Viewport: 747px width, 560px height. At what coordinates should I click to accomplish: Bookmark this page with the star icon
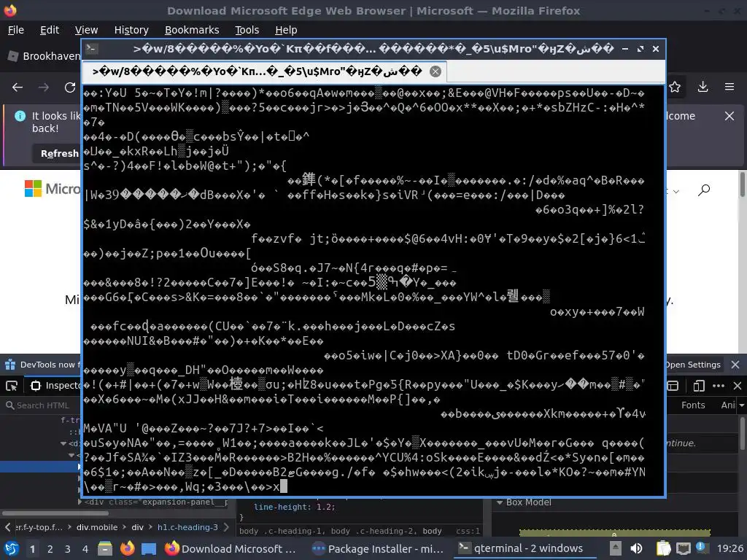point(675,87)
